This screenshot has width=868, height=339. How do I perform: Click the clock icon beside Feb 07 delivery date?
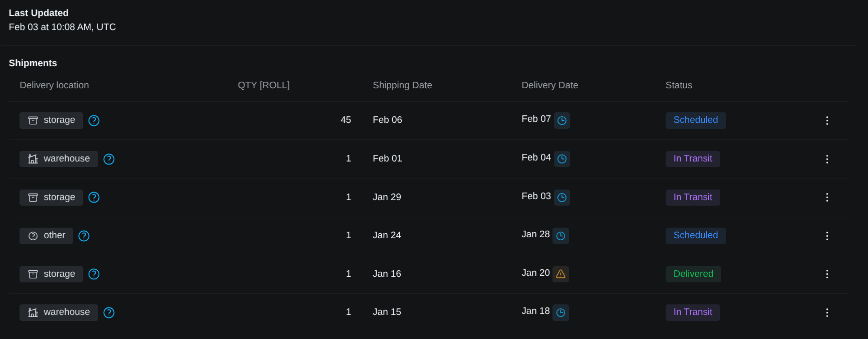click(561, 120)
